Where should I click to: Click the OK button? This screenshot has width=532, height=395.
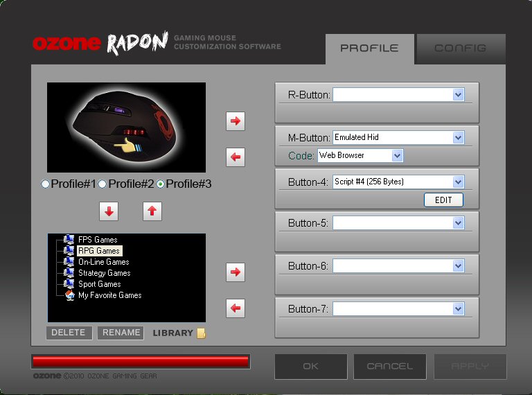click(x=311, y=367)
